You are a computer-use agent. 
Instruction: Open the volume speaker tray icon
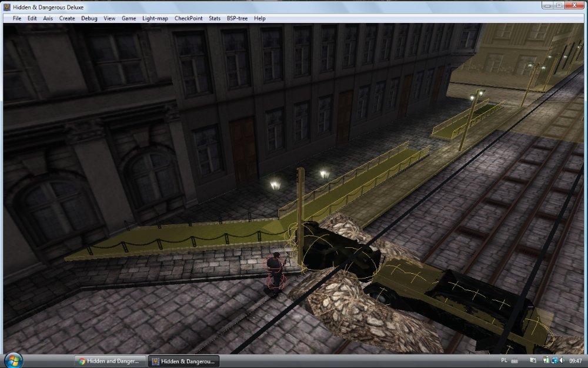coord(562,360)
